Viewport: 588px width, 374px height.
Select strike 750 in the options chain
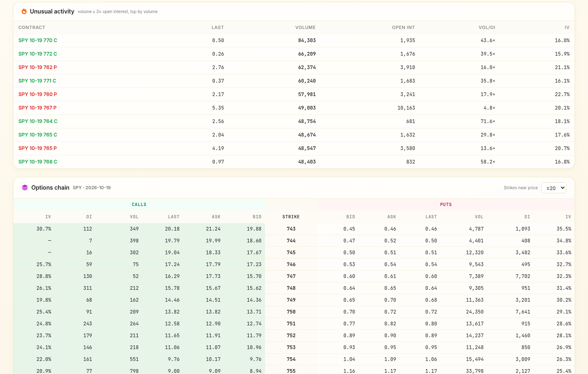(x=291, y=312)
